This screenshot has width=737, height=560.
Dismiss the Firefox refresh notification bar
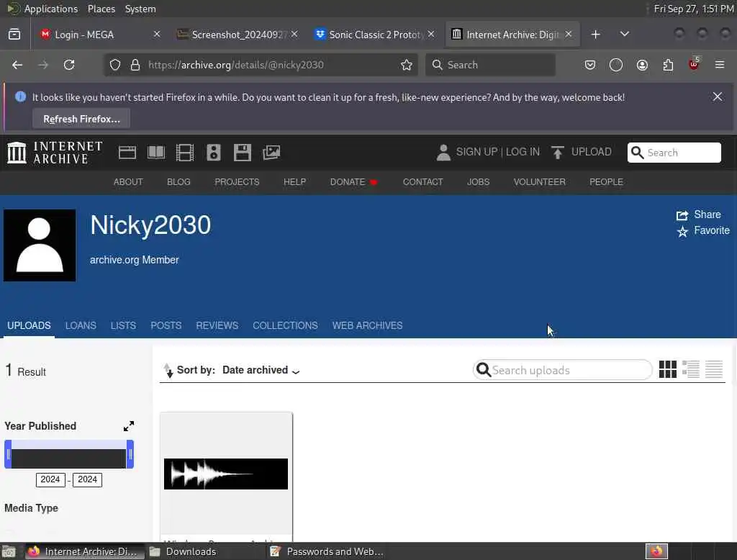pyautogui.click(x=718, y=97)
